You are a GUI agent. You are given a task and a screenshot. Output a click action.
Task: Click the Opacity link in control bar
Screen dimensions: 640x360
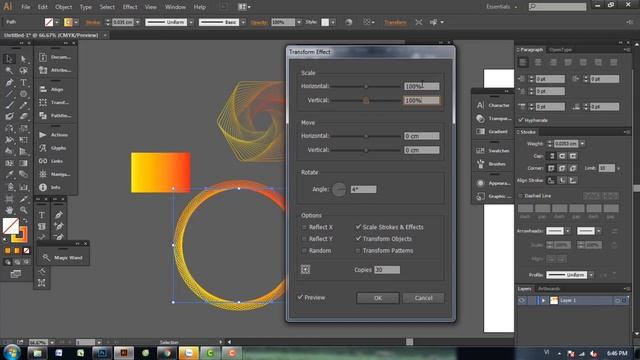click(259, 22)
